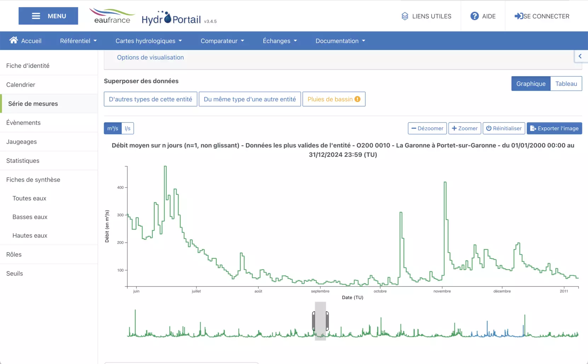Collapse the right panel chevron arrow
Viewport: 588px width, 364px height.
tap(580, 56)
